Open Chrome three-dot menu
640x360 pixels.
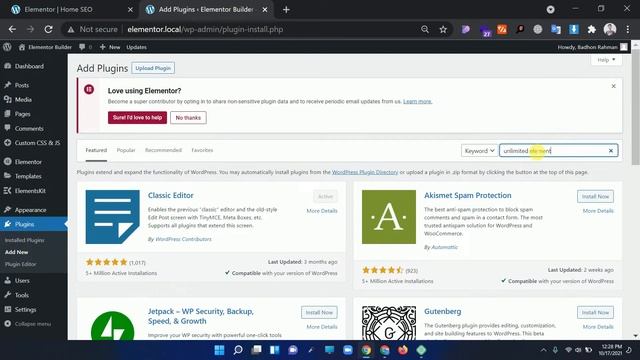coord(628,29)
